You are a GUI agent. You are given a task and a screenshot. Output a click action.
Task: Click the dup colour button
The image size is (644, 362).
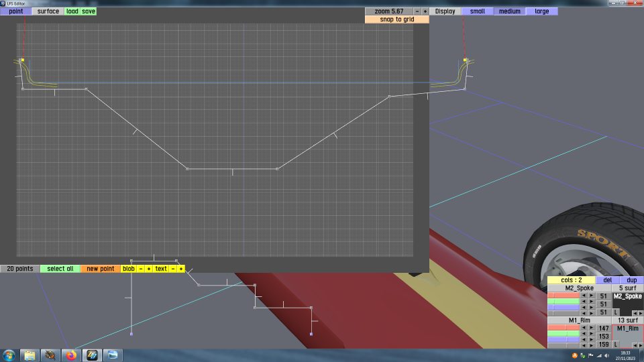pyautogui.click(x=632, y=280)
